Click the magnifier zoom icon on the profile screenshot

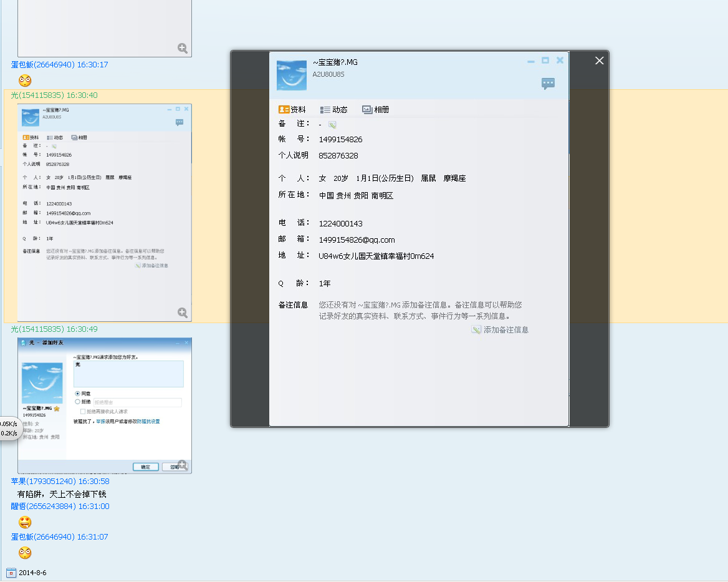point(183,313)
